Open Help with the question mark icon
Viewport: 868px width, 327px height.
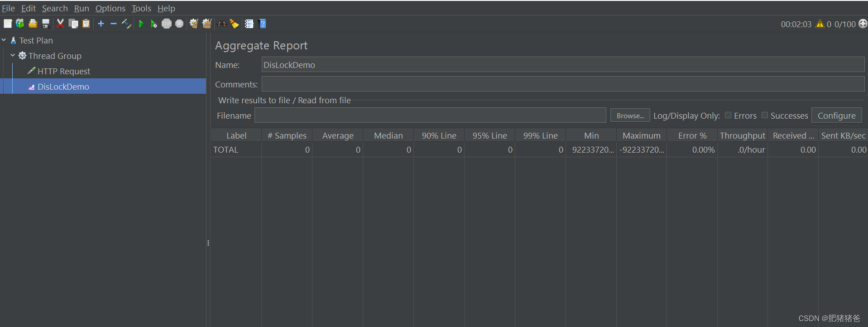coord(262,24)
